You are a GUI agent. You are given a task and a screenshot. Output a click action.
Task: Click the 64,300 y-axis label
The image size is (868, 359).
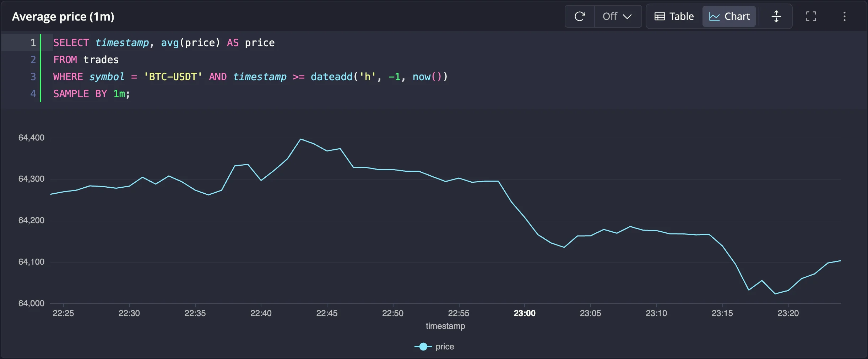(x=31, y=179)
